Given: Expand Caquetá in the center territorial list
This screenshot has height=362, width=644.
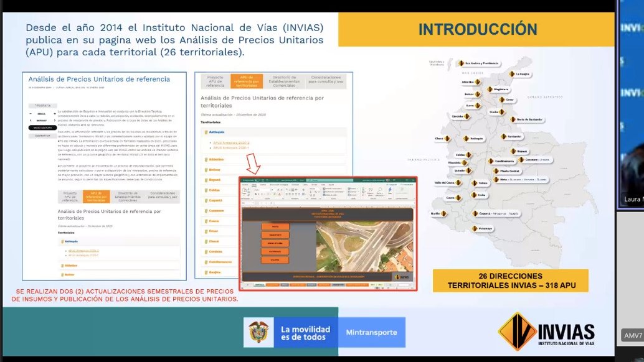Looking at the screenshot, I should coord(220,200).
